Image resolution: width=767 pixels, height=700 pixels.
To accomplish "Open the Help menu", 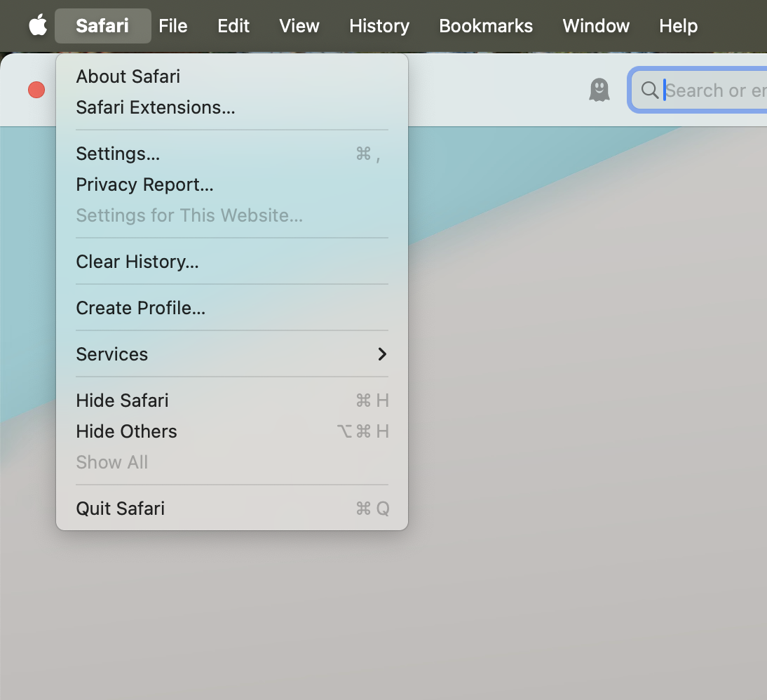I will (677, 26).
